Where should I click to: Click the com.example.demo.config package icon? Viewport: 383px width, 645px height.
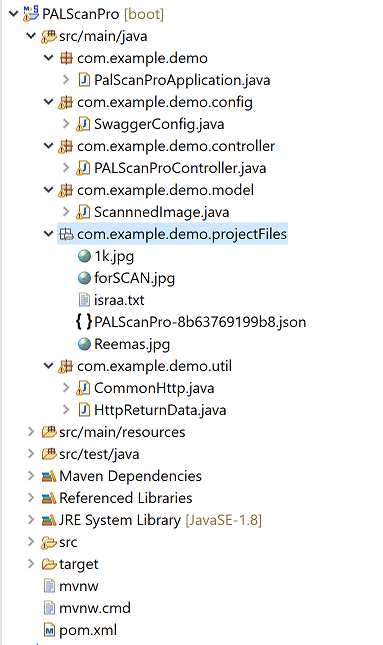pos(65,102)
